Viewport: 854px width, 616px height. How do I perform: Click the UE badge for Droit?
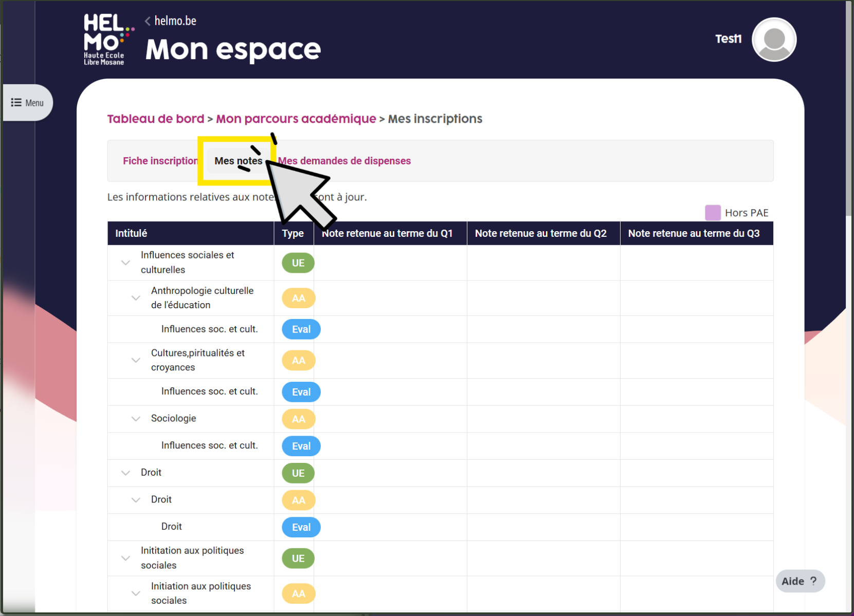[x=298, y=473]
